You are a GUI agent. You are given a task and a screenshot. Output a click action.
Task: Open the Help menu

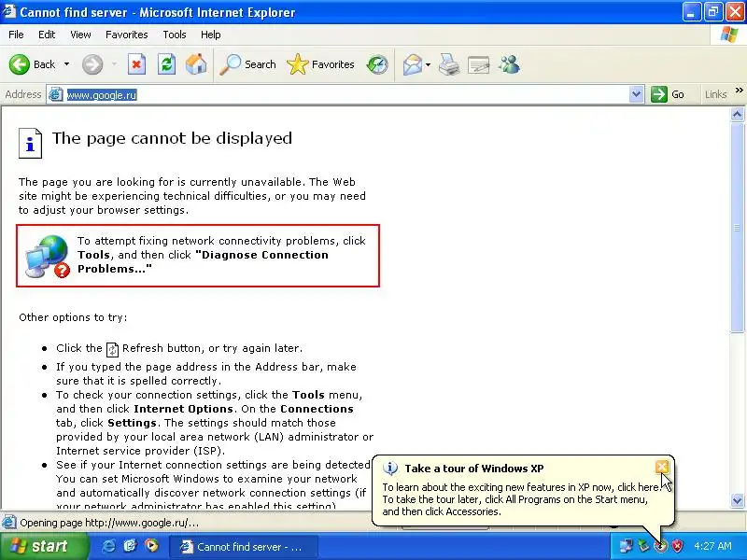click(x=211, y=35)
